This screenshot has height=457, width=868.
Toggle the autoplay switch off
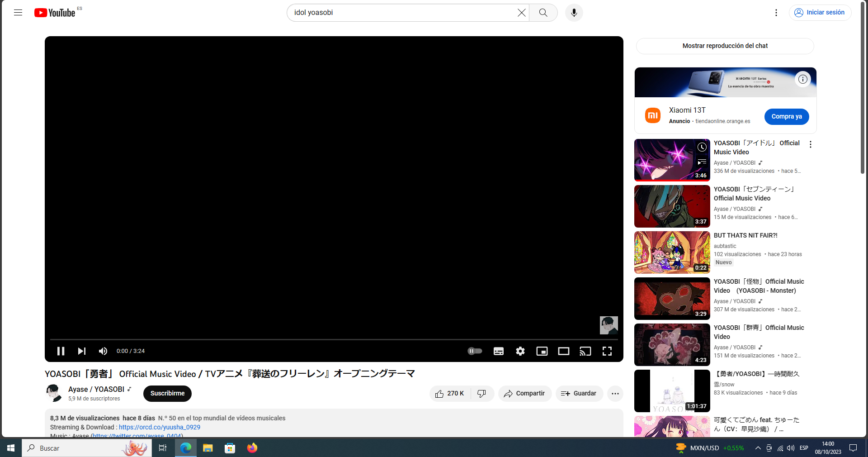[x=475, y=351]
